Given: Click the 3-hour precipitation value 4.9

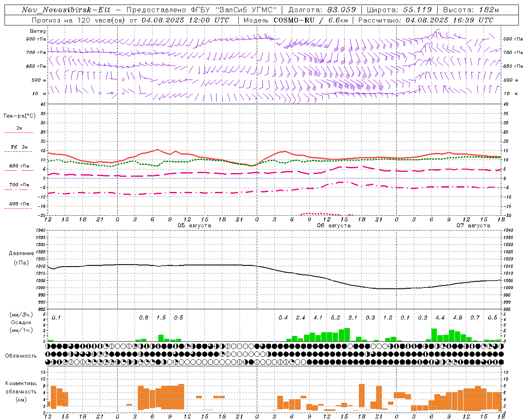Looking at the screenshot, I should [458, 317].
